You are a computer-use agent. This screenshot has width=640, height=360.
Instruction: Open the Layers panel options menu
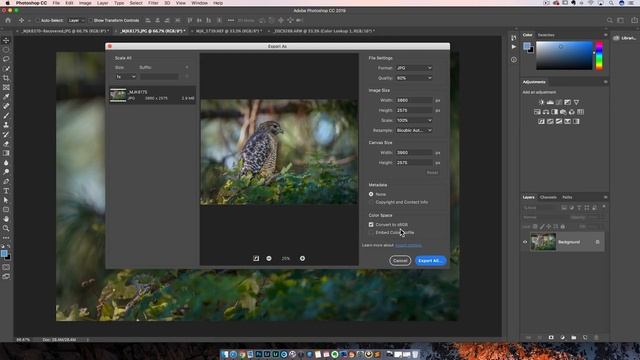click(x=605, y=197)
